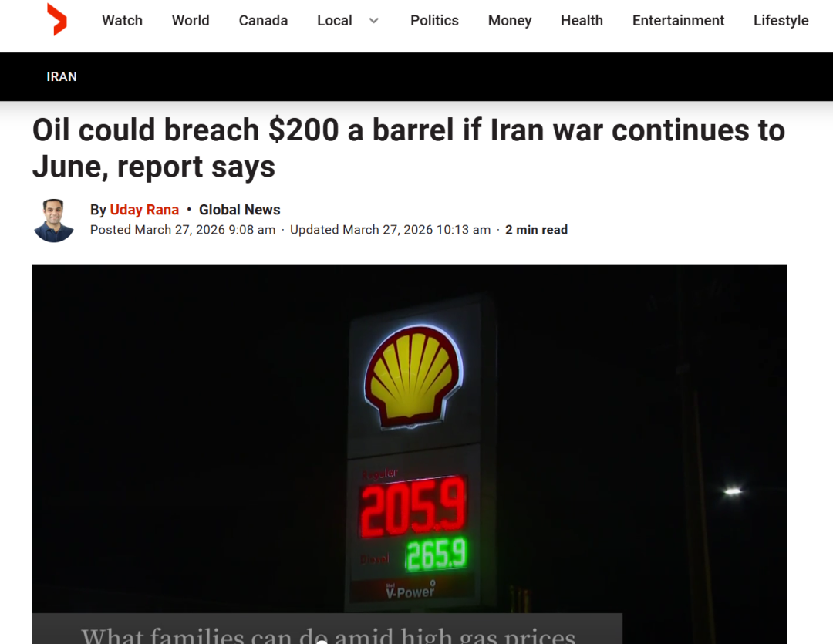Viewport: 833px width, 644px height.
Task: Go to the Health section
Action: tap(582, 21)
